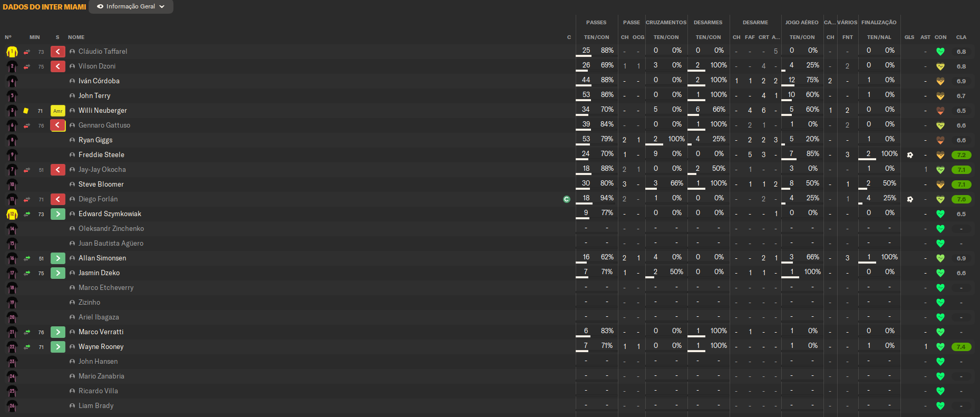
Task: Click the green substituted-on icon for Jasmin Dzeko
Action: point(58,273)
